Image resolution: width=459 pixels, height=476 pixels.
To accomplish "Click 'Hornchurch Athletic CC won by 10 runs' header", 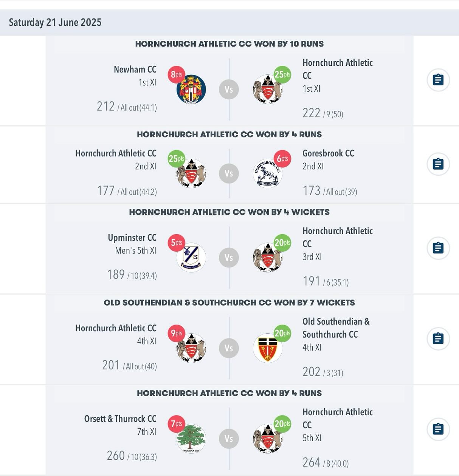I will [x=229, y=44].
